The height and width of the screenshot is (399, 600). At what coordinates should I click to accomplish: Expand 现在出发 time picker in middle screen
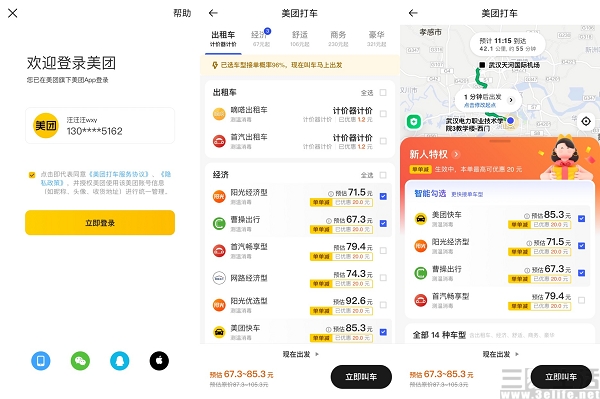pos(300,354)
